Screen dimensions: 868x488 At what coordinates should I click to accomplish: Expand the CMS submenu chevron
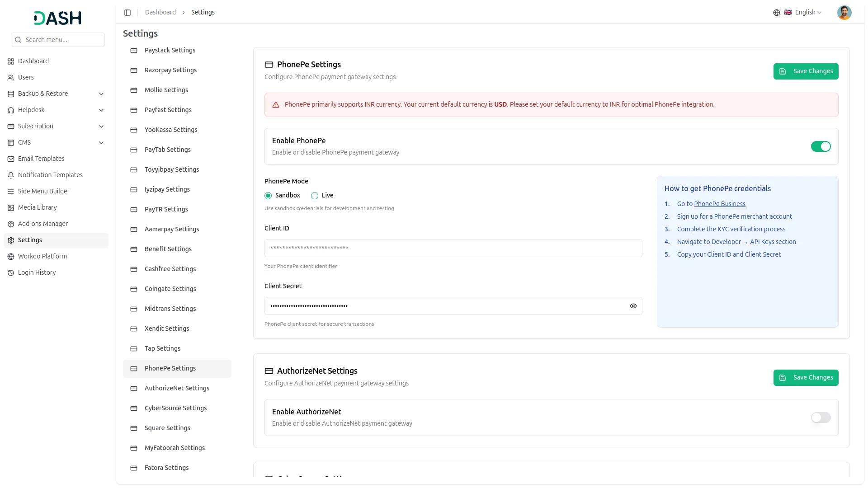[x=101, y=143]
